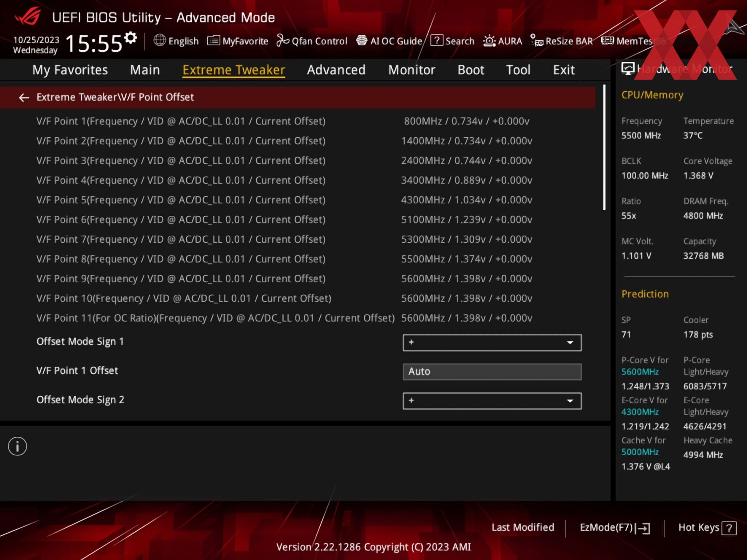Click the 5000MHz Cache prediction link
The height and width of the screenshot is (560, 747).
(x=640, y=452)
